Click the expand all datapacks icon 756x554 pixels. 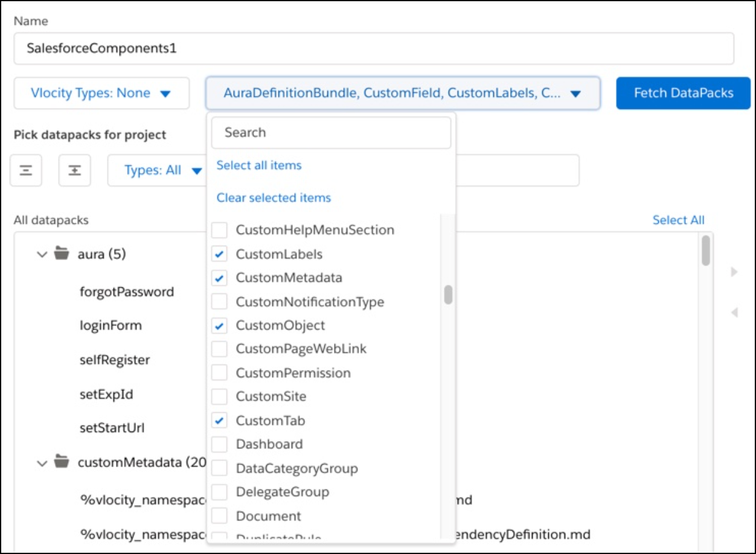click(74, 170)
